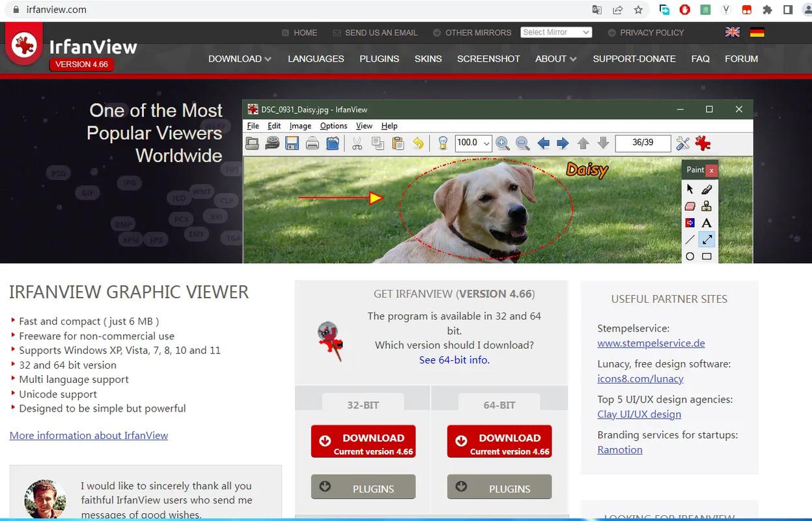Screen dimensions: 812x521
Task: Click the film reel slideshow icon
Action: click(x=272, y=143)
